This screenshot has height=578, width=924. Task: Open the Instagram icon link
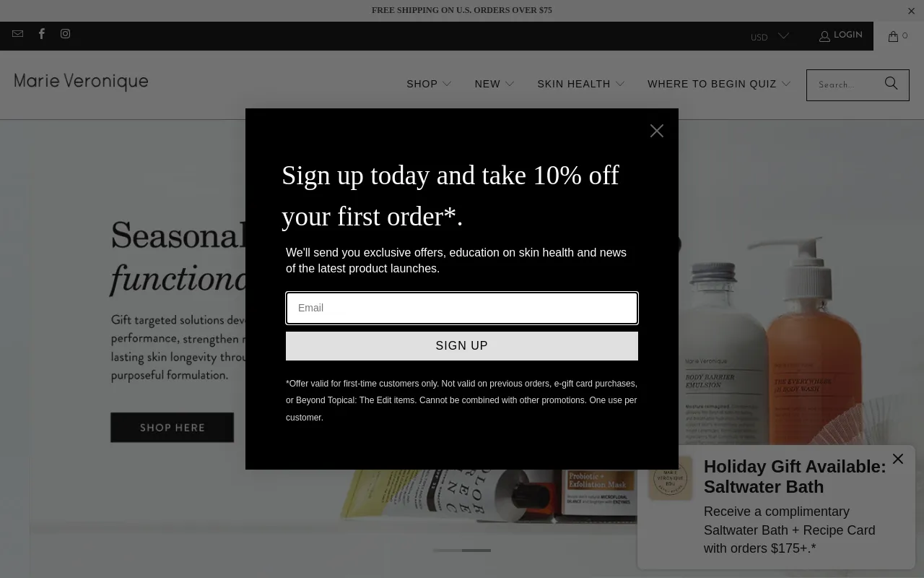pyautogui.click(x=66, y=34)
